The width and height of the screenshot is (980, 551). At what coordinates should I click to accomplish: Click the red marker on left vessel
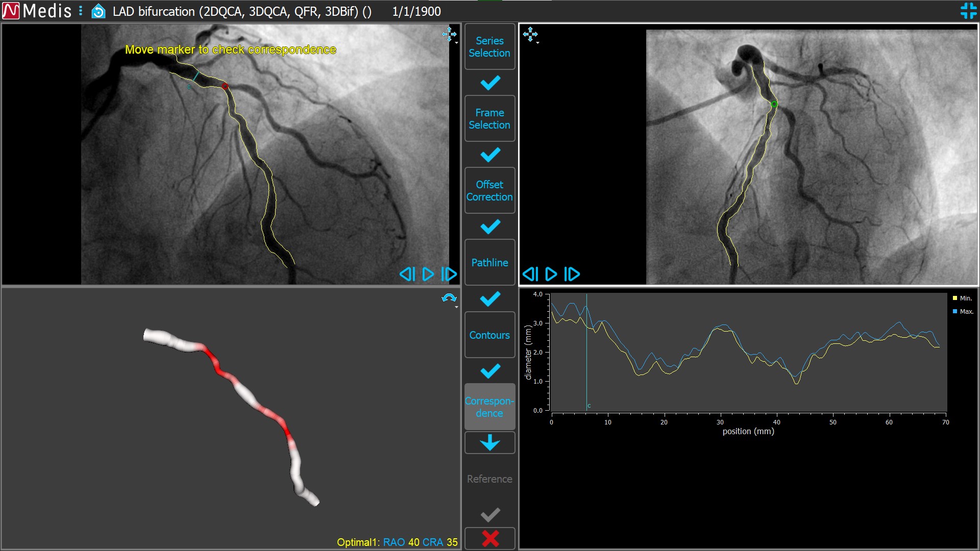pyautogui.click(x=225, y=87)
